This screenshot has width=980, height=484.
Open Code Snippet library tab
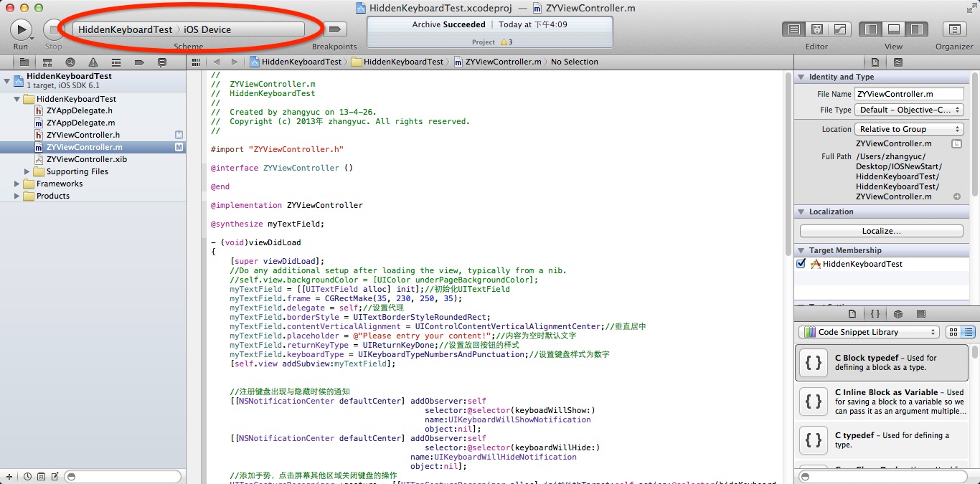click(875, 314)
